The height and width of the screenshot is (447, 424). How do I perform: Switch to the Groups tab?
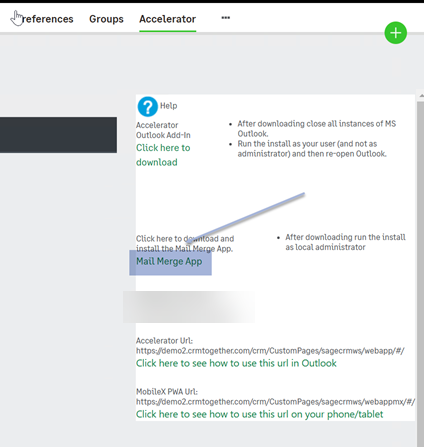[106, 19]
